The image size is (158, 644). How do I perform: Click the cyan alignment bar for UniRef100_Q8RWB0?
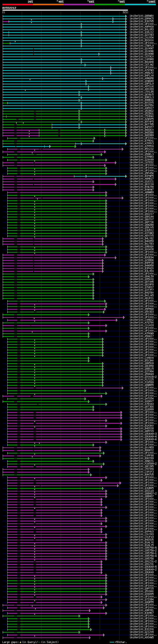65,16
